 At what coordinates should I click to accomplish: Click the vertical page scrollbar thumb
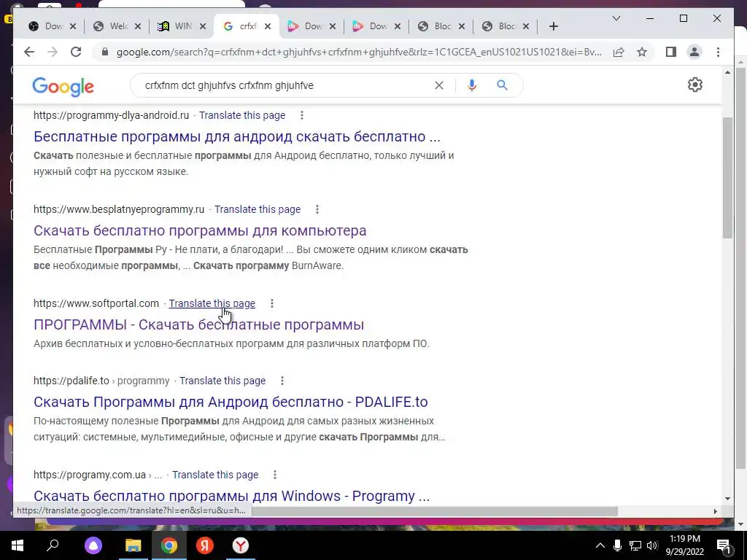(x=727, y=178)
